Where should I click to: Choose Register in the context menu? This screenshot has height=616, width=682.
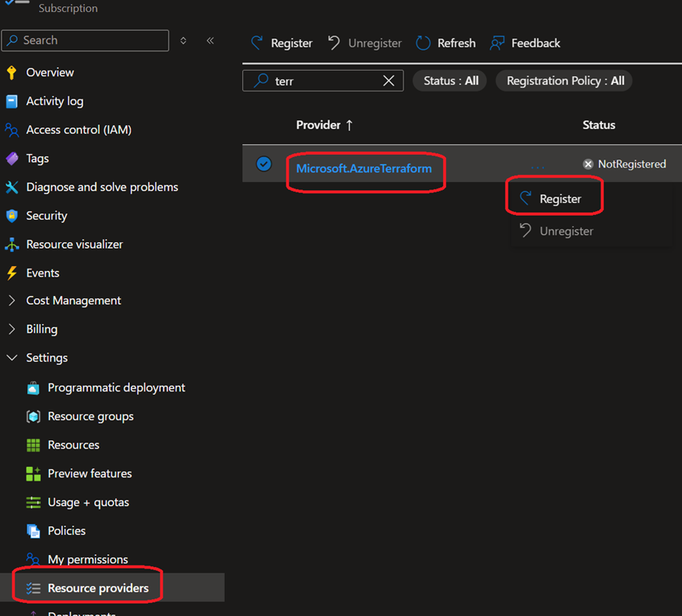[x=559, y=199]
